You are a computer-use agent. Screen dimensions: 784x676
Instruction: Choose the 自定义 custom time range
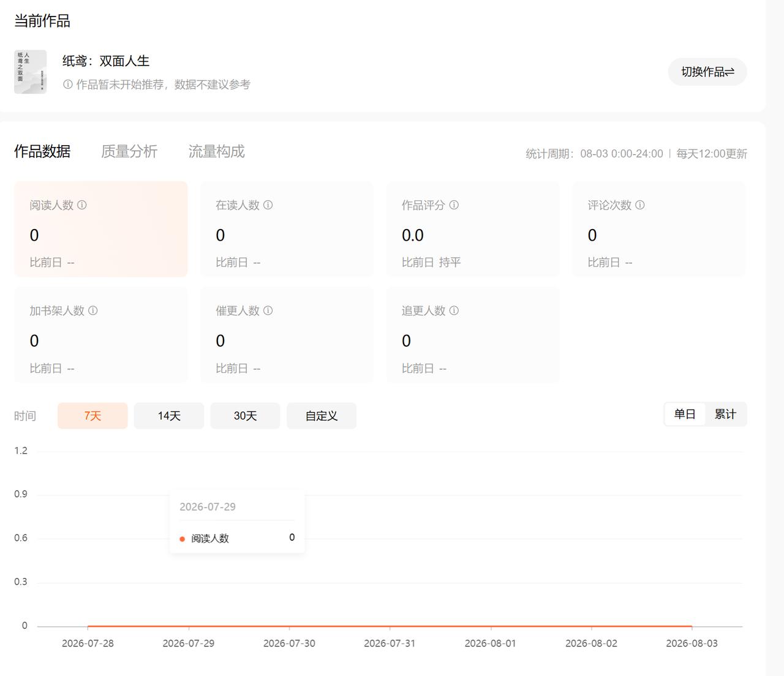(x=322, y=416)
